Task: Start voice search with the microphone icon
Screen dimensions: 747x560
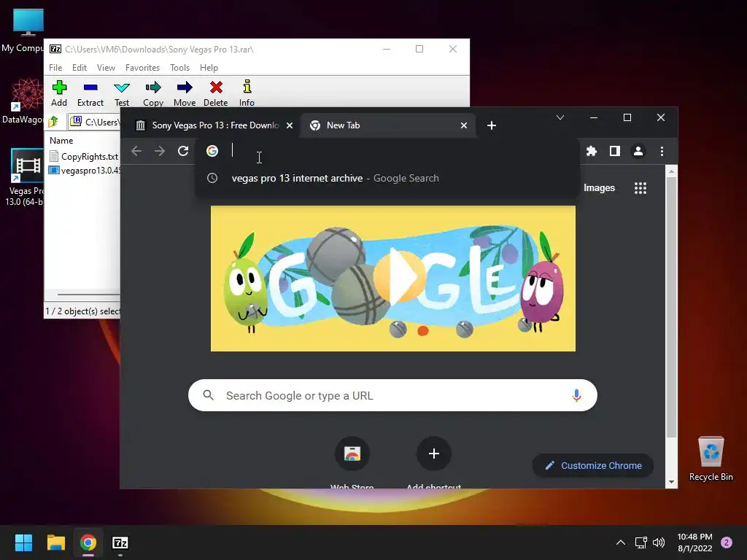Action: pos(576,395)
